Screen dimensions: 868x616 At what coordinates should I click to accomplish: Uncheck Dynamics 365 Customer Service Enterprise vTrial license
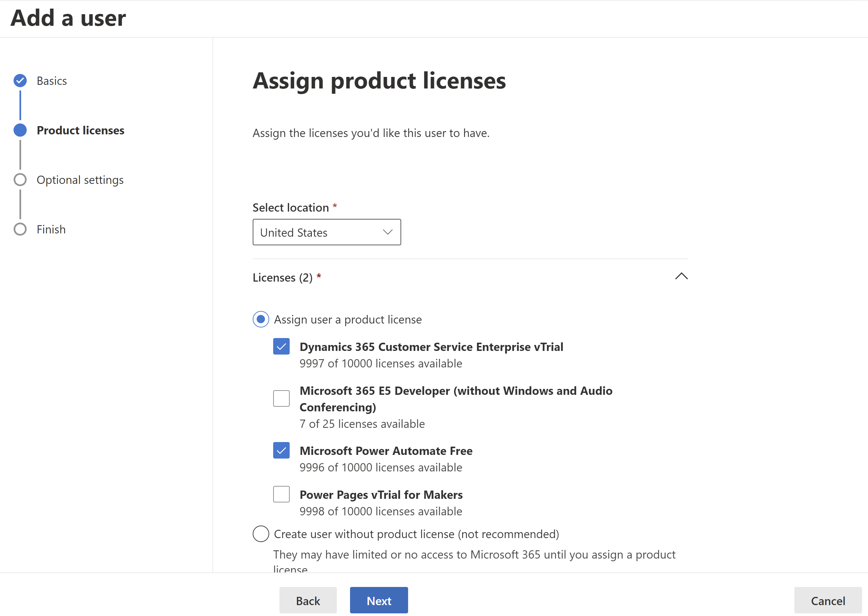coord(281,346)
